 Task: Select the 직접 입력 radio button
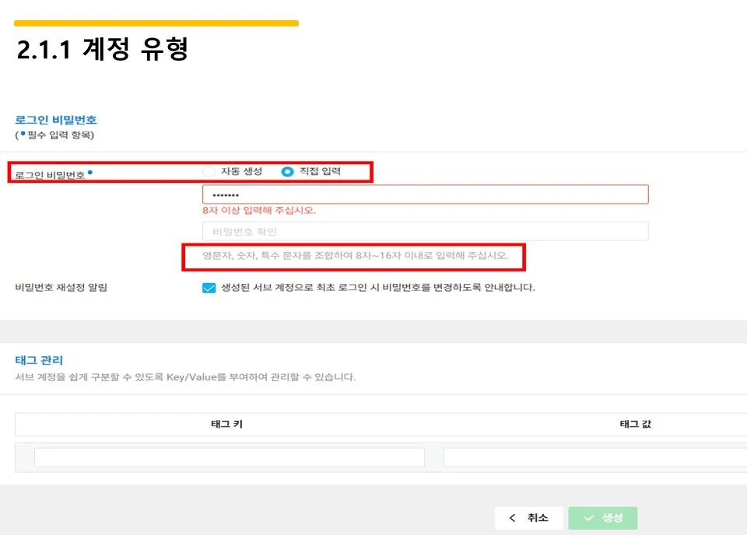click(287, 171)
